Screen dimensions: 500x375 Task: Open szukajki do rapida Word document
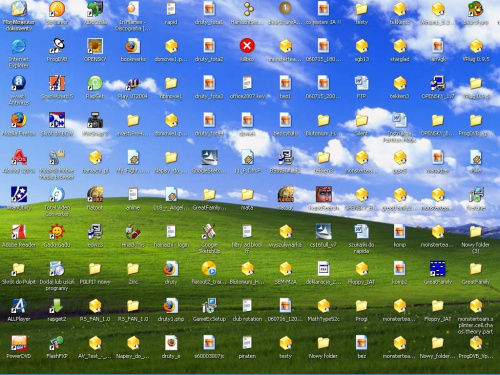[362, 231]
